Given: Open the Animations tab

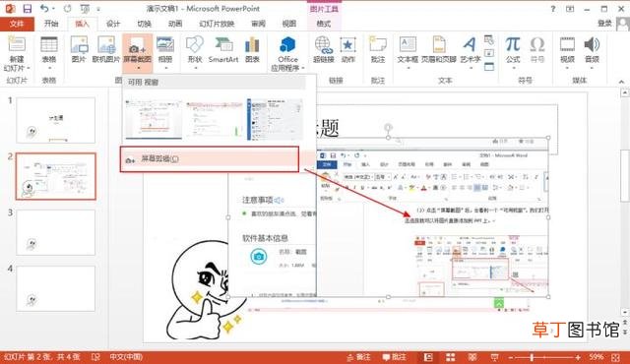Looking at the screenshot, I should 175,24.
